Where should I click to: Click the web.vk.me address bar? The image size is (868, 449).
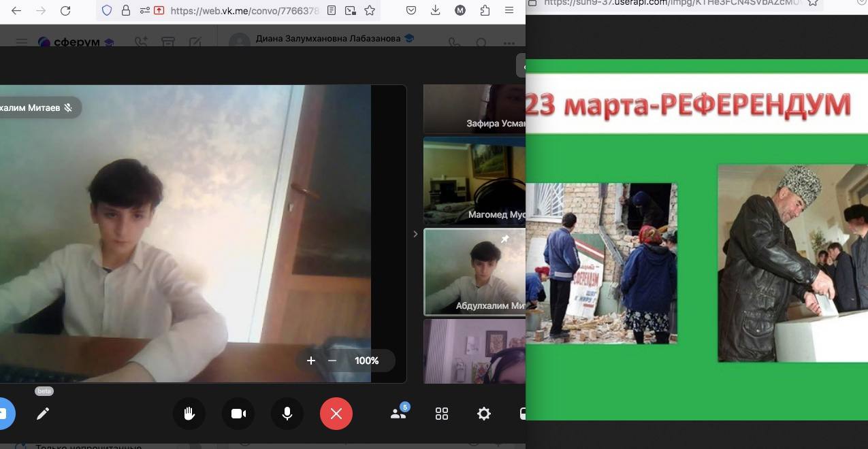click(245, 10)
